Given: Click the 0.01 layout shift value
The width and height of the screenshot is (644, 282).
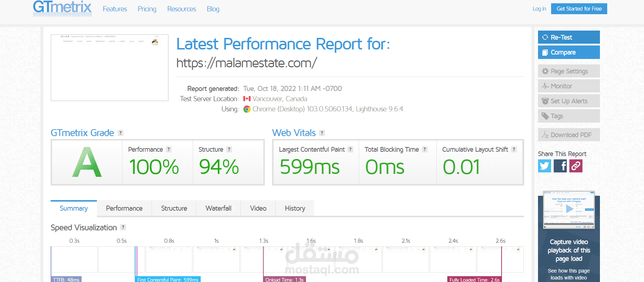Looking at the screenshot, I should pos(462,167).
